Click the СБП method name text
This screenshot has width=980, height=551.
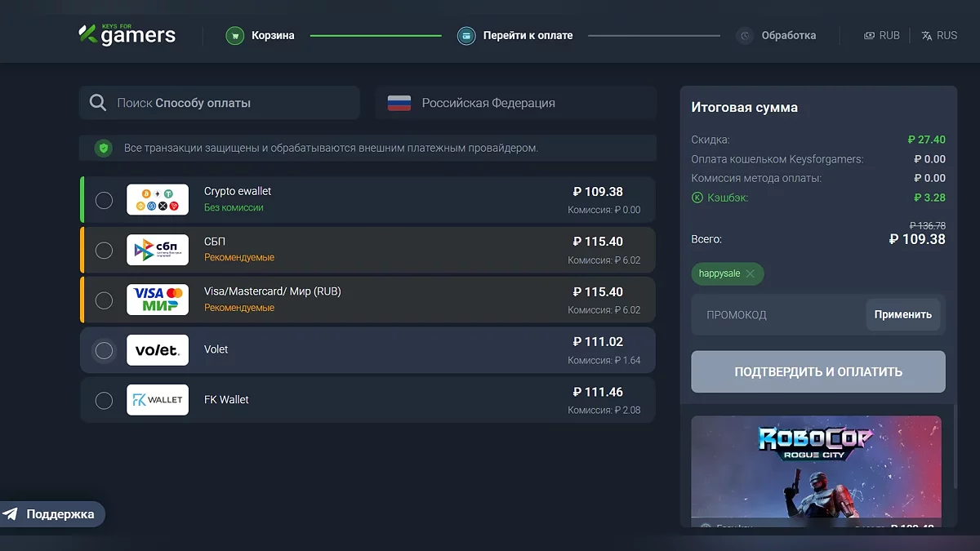click(215, 242)
